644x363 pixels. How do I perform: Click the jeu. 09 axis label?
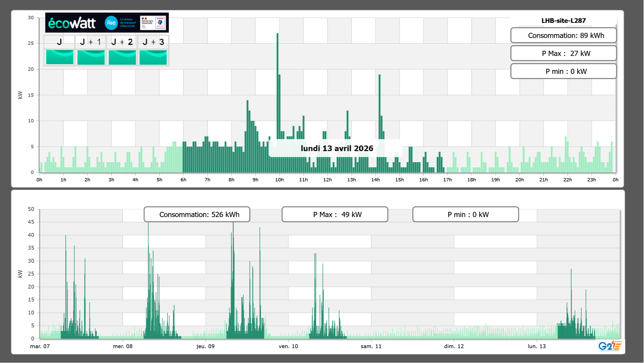tap(205, 346)
